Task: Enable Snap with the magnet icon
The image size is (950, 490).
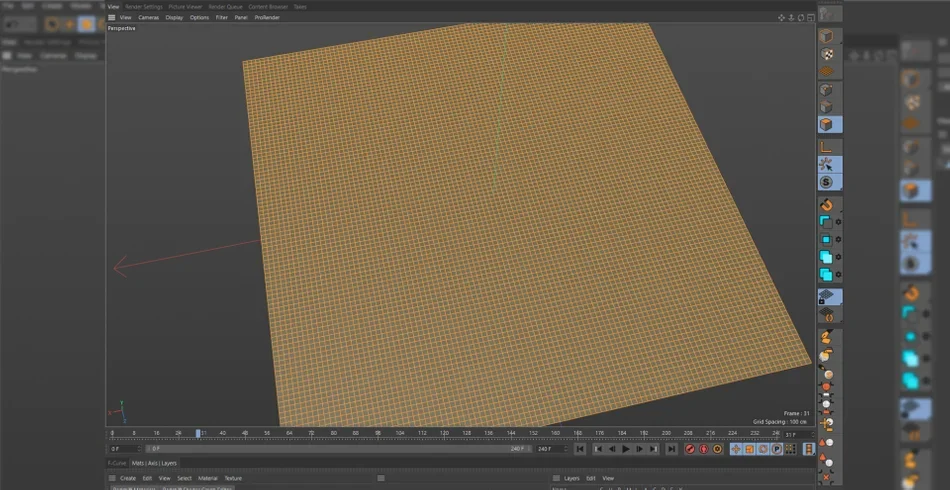Action: coord(826,204)
